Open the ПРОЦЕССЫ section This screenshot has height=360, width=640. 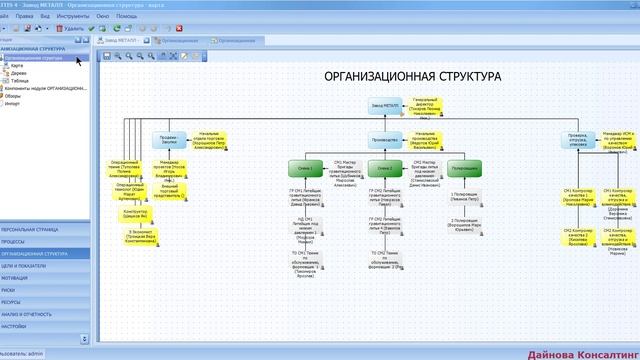point(45,242)
